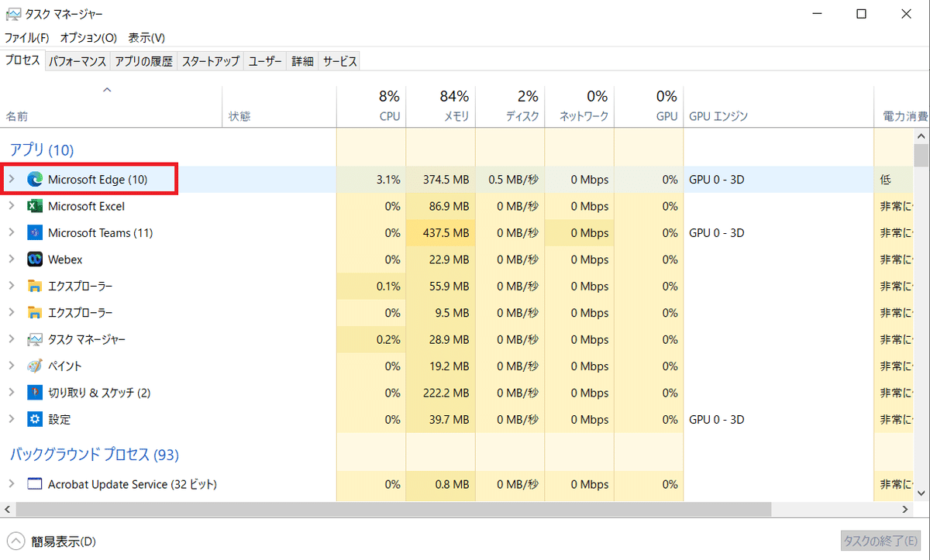Sort by the 電力消費 column header

click(x=901, y=106)
